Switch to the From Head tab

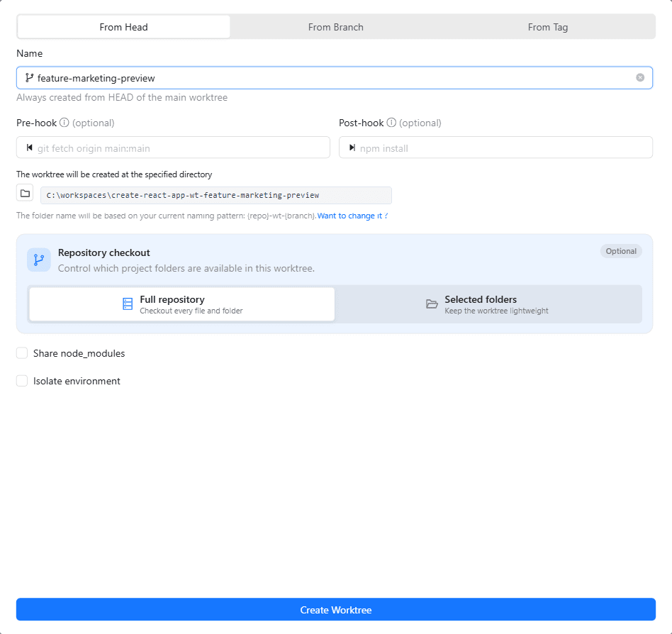pos(123,27)
